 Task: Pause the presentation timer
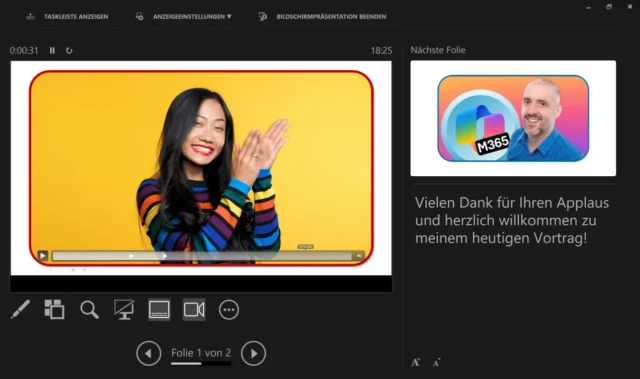pyautogui.click(x=52, y=51)
